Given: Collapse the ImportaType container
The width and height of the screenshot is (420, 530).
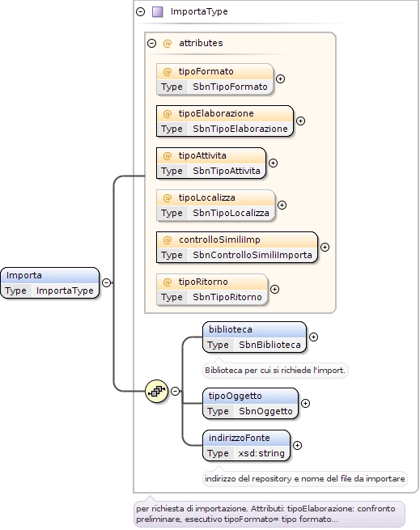Looking at the screenshot, I should 140,12.
